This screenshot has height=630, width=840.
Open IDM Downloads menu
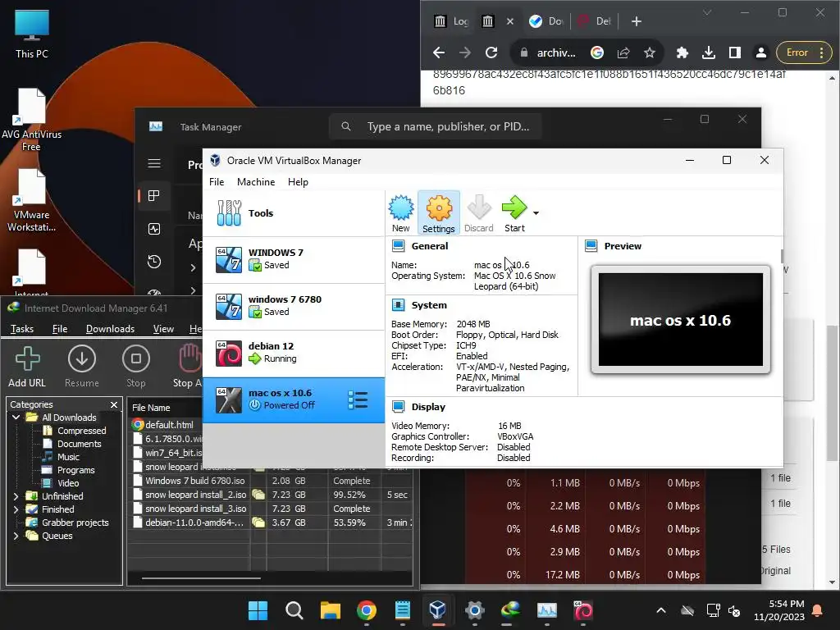click(x=110, y=329)
